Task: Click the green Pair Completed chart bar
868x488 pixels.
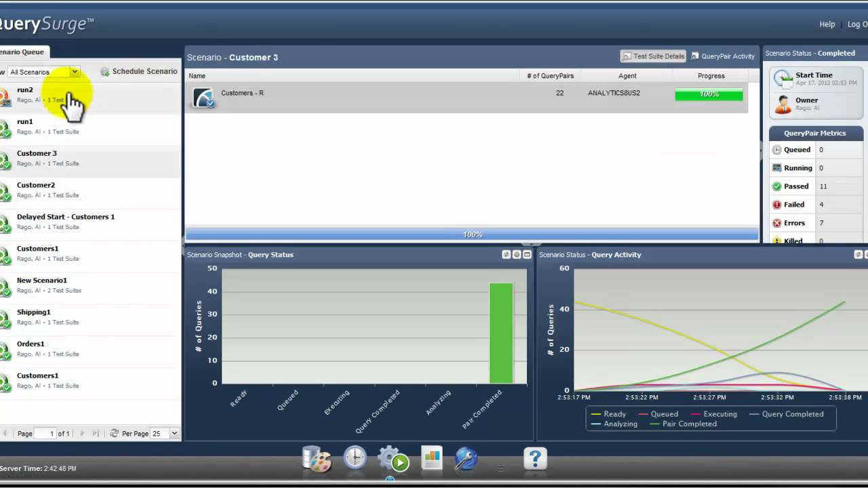Action: (501, 333)
